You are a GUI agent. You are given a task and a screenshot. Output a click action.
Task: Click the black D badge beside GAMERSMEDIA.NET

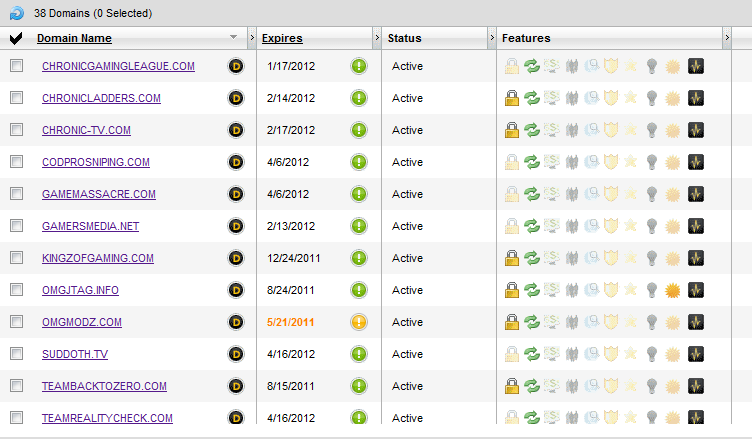pyautogui.click(x=236, y=226)
